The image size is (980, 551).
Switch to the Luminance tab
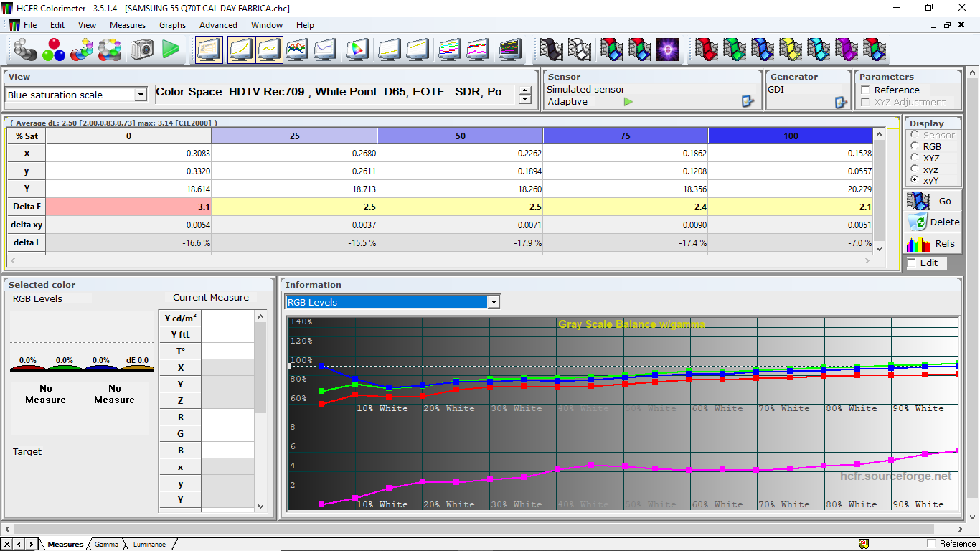(149, 544)
